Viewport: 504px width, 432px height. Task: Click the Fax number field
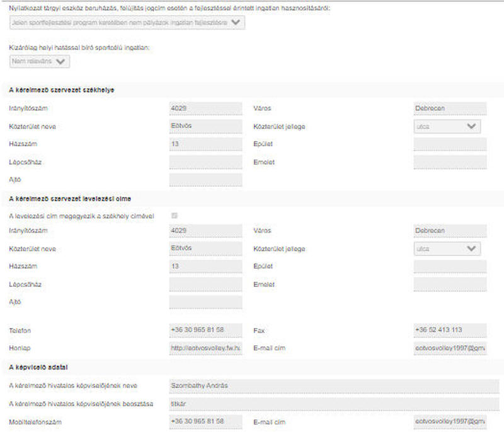click(x=450, y=330)
